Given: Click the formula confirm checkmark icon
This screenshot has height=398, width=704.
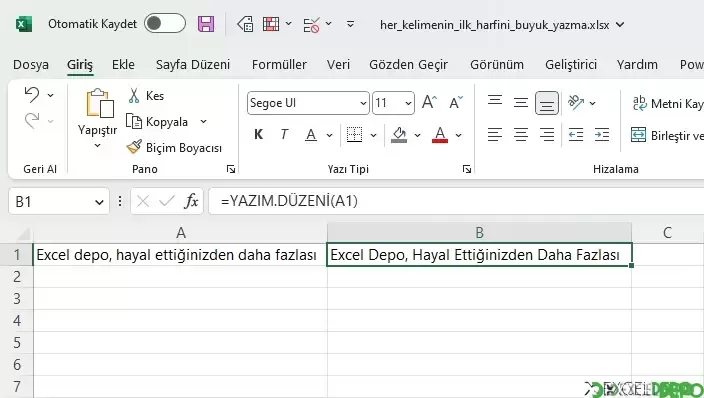Looking at the screenshot, I should [x=167, y=201].
